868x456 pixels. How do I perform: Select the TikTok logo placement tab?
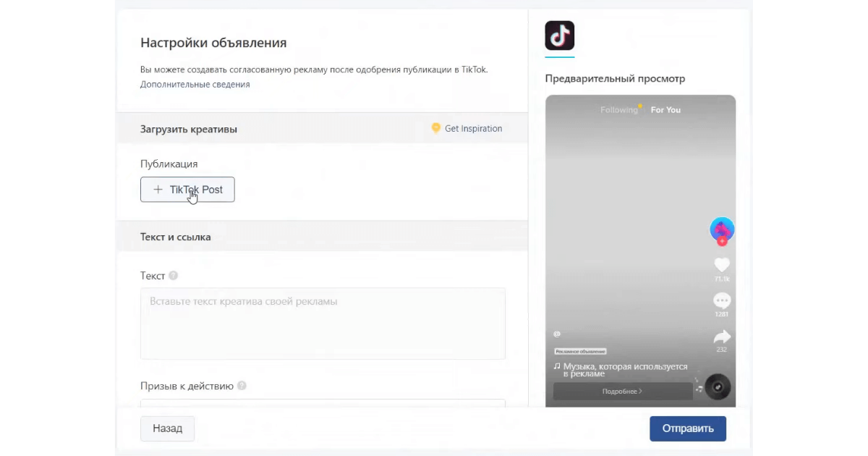click(x=559, y=35)
